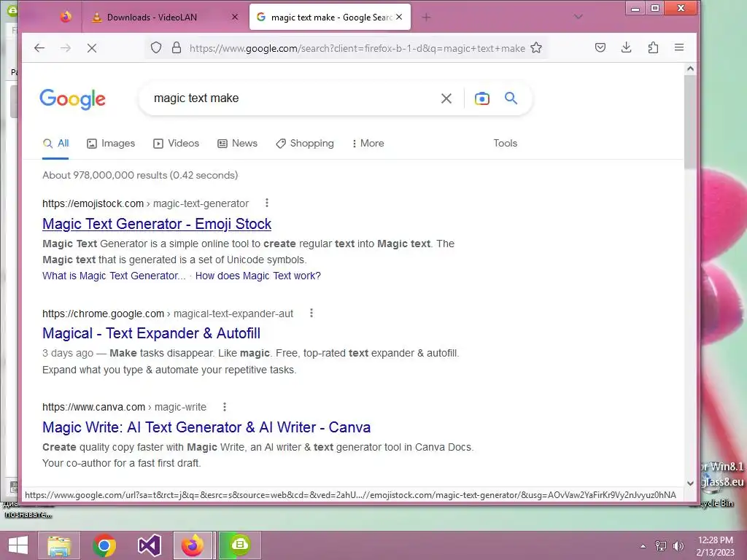Open the extensions puzzle icon
Screen dimensions: 747x560
coord(653,47)
